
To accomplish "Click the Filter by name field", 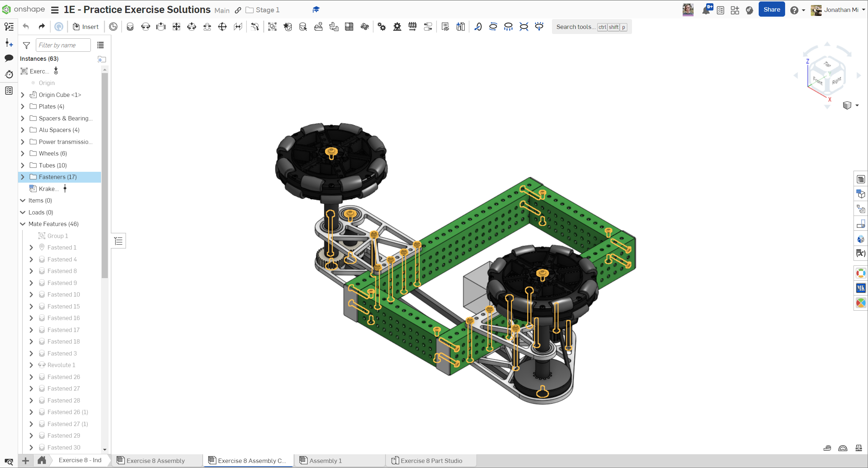I will coord(63,45).
